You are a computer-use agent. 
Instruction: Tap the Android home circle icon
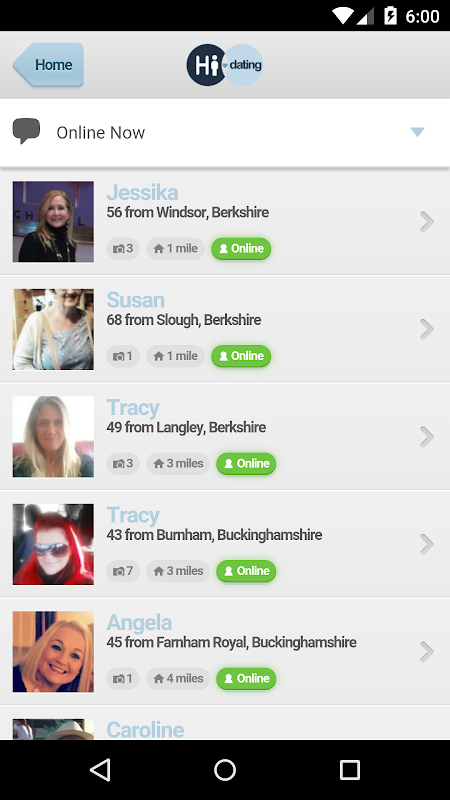225,770
